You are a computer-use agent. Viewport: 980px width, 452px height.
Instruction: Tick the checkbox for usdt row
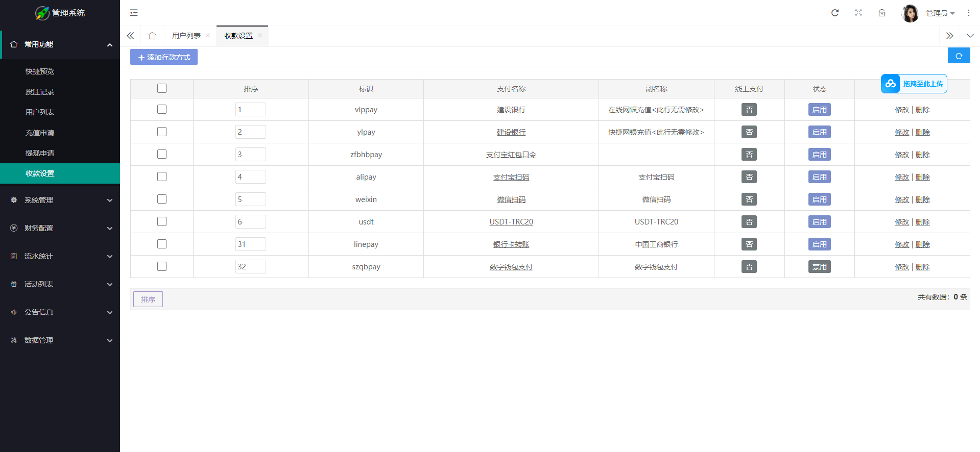162,221
